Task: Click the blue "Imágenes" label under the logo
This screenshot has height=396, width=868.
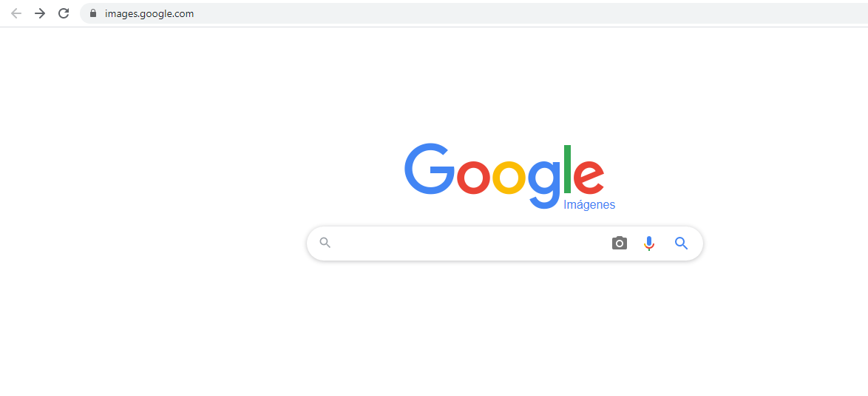Action: [589, 205]
